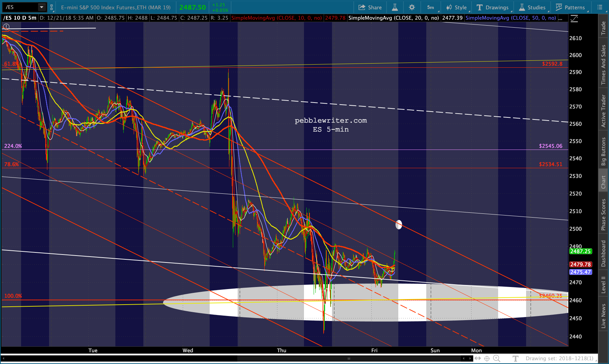
Task: Click the $2545.06 price level label
Action: [551, 146]
